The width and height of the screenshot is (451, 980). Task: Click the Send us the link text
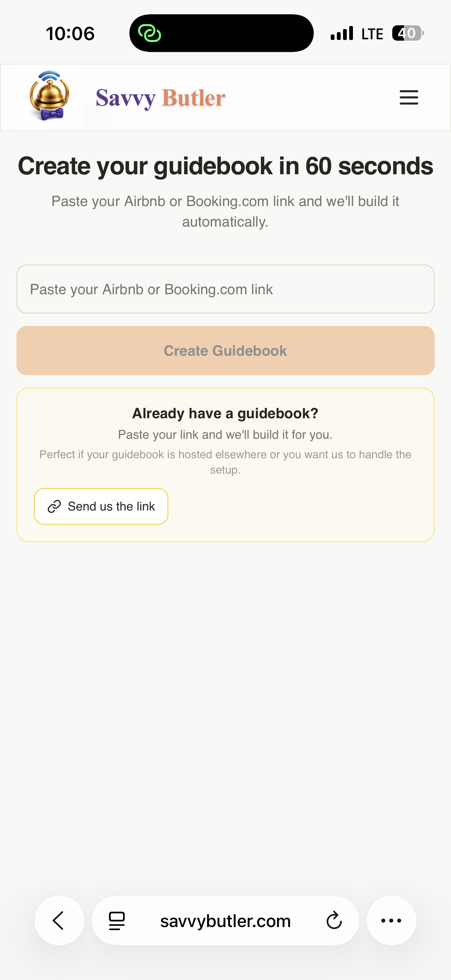[111, 506]
